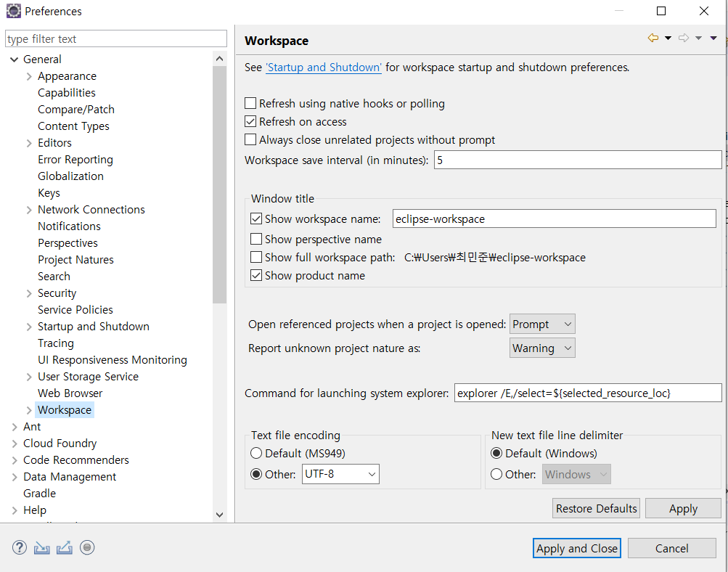
Task: Click the import preferences icon
Action: pos(42,548)
